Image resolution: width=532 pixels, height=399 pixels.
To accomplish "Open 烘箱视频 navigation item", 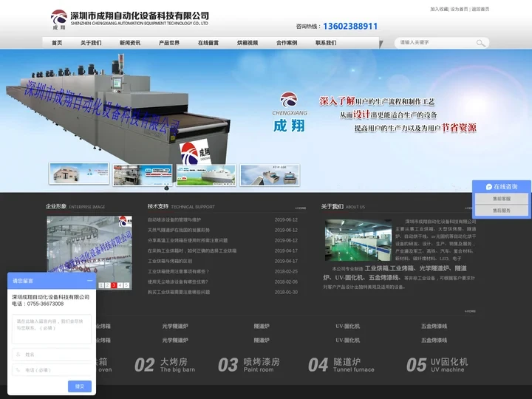I will click(248, 43).
